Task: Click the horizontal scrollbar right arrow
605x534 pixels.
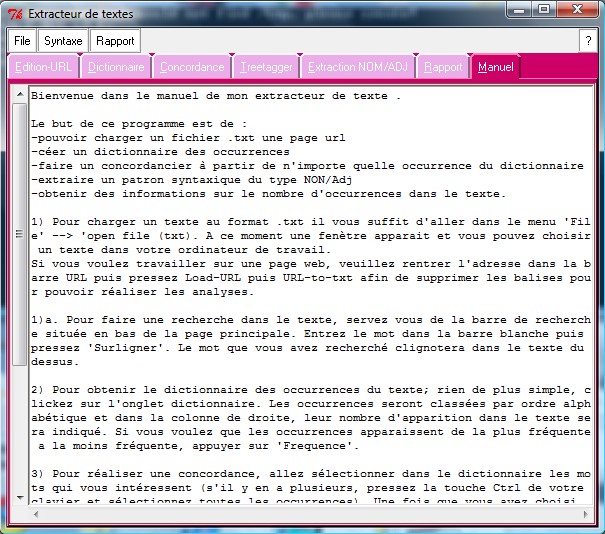Action: pos(586,514)
